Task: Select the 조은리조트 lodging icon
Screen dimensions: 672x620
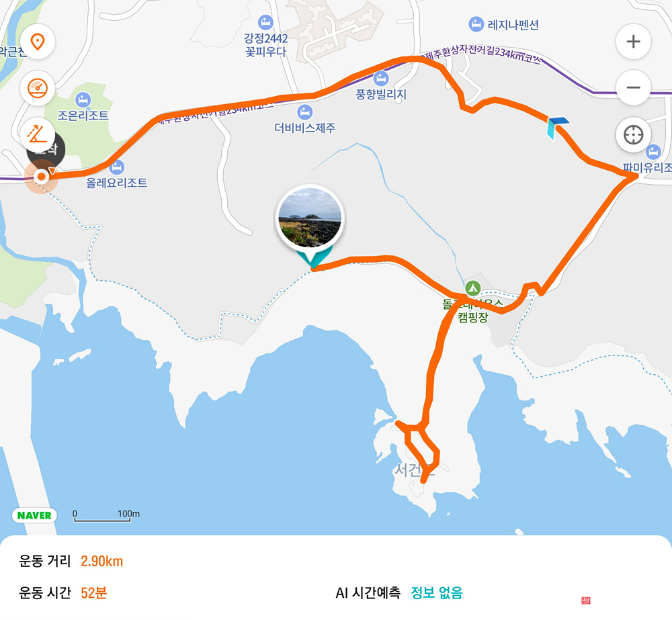Action: pos(83,100)
